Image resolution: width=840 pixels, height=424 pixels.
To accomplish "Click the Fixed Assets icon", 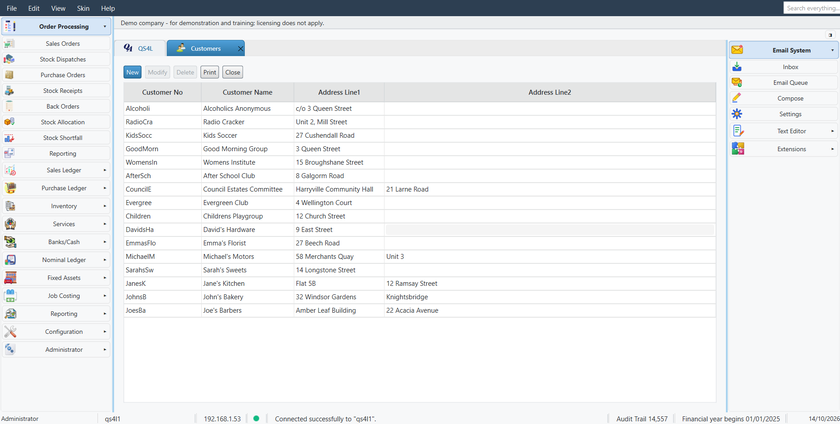I will tap(10, 278).
